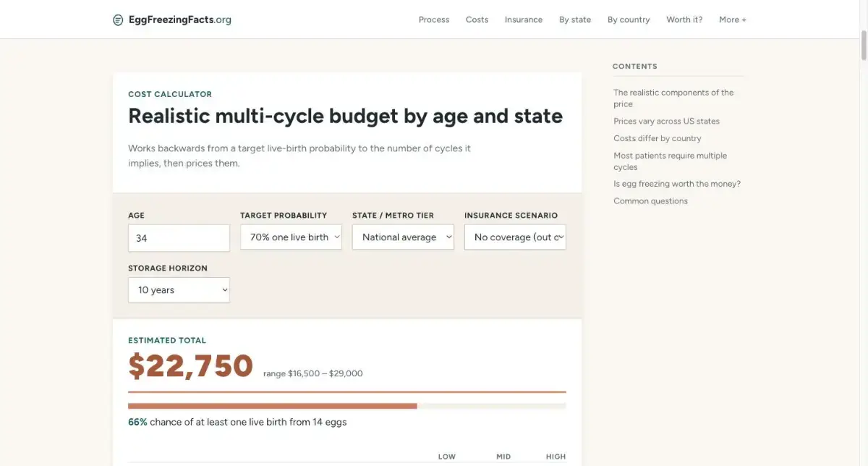Click the 'ESTIMATED TOTAL' label
The width and height of the screenshot is (868, 466).
pyautogui.click(x=167, y=340)
